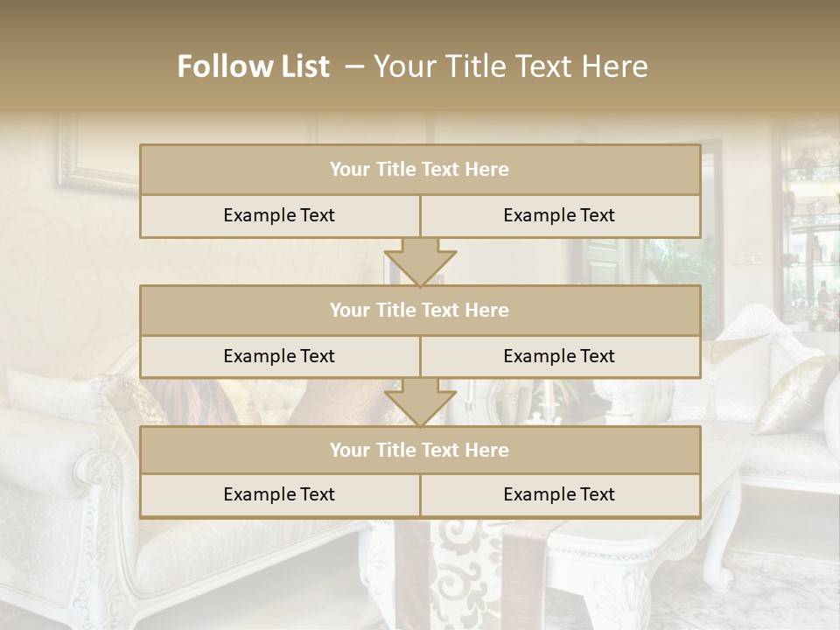Click the first downward arrow shape
Viewport: 840px width, 630px height.
[420, 263]
